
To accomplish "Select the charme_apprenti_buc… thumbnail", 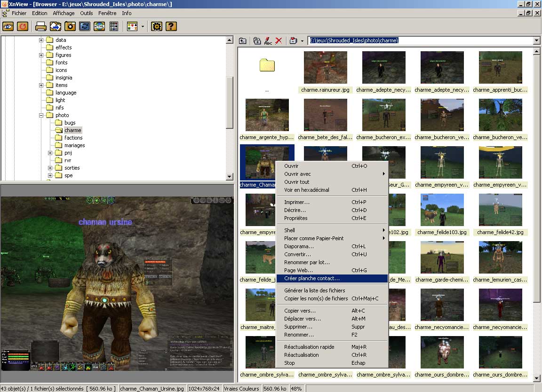I will point(500,68).
